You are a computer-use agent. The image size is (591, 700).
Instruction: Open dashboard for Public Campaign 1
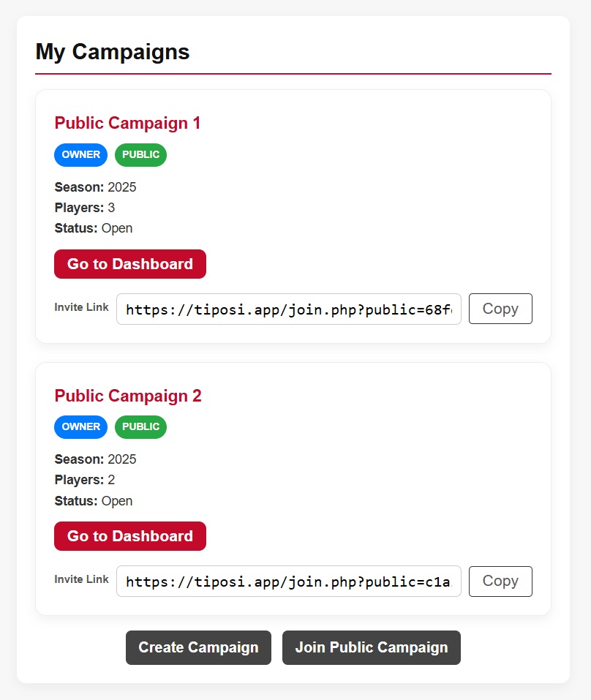[x=130, y=264]
